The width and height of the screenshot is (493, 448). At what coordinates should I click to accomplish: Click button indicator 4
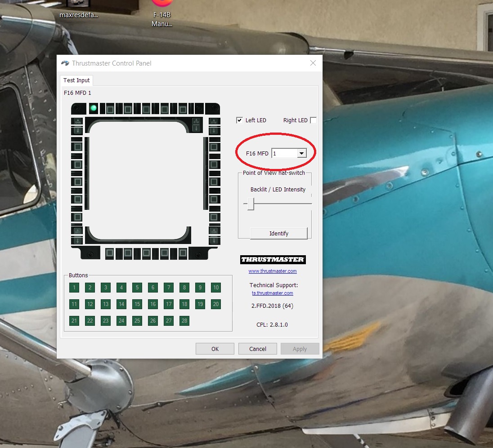(121, 287)
